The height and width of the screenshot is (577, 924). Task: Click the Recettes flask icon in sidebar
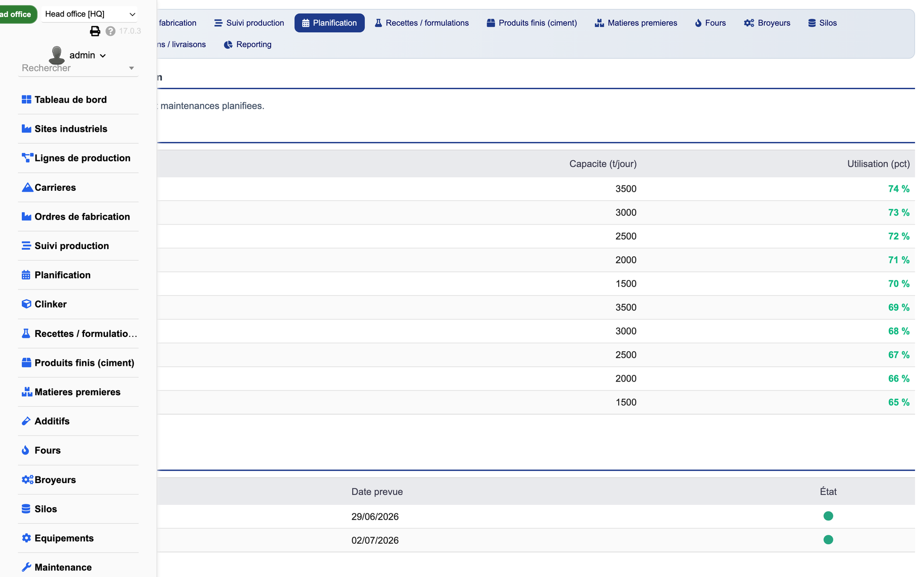[26, 334]
